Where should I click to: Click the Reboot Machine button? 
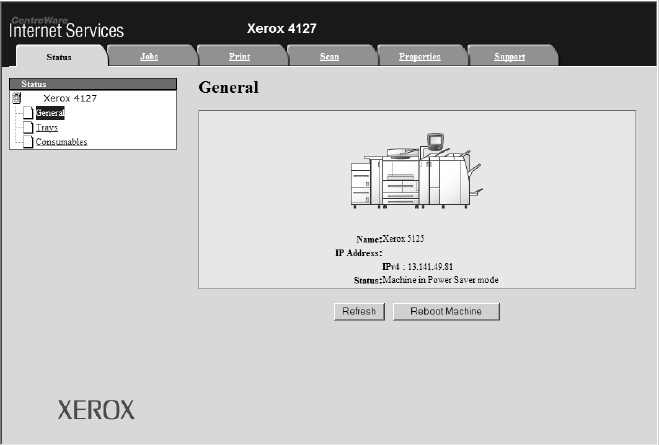446,311
